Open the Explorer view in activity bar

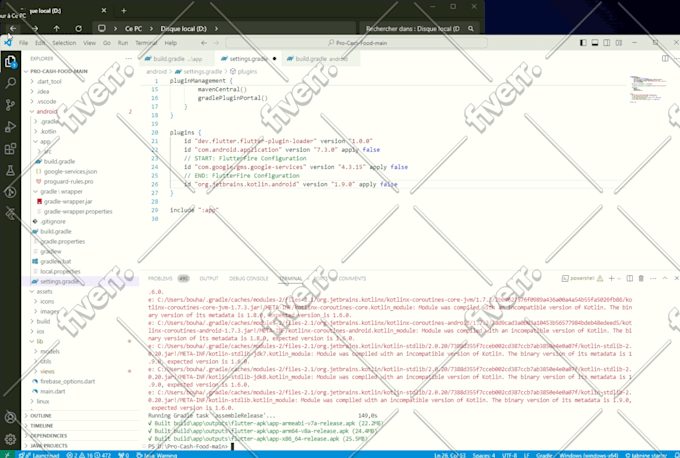pyautogui.click(x=10, y=62)
